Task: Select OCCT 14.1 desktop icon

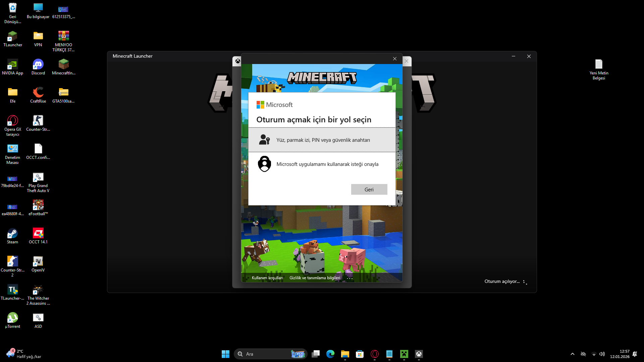Action: [x=38, y=236]
